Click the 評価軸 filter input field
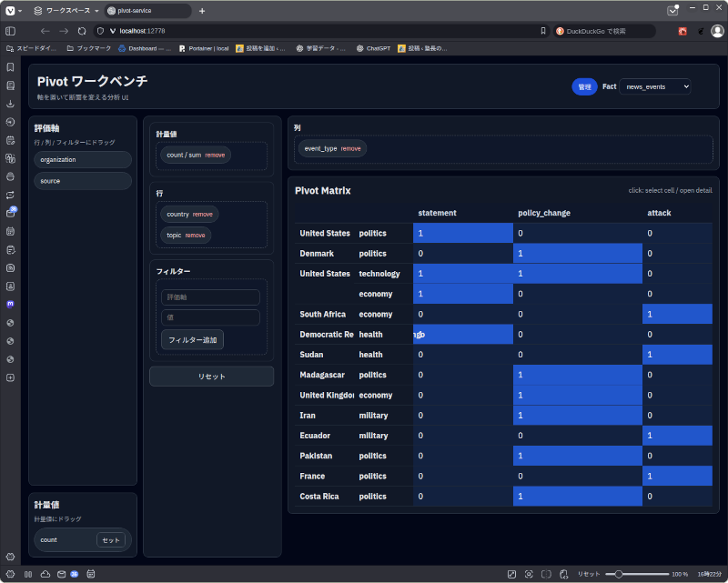Screen dimensions: 728x583 (210, 297)
